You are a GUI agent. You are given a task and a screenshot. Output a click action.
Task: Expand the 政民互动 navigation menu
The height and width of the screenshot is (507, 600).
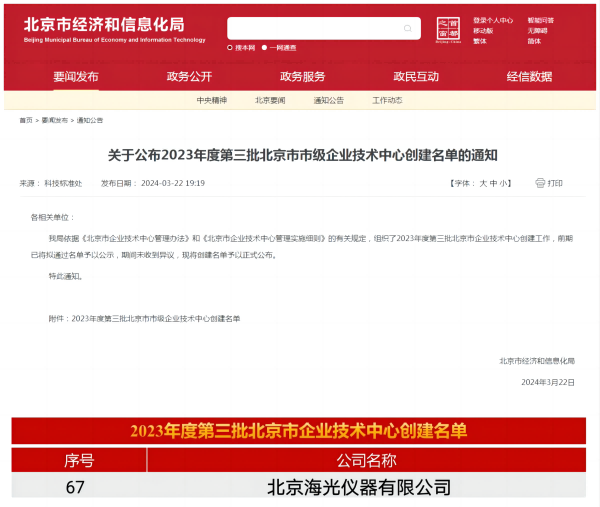pos(416,77)
